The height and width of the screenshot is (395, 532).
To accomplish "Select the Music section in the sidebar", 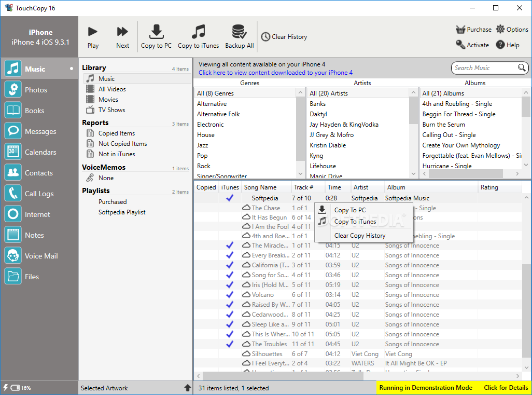I will 39,69.
